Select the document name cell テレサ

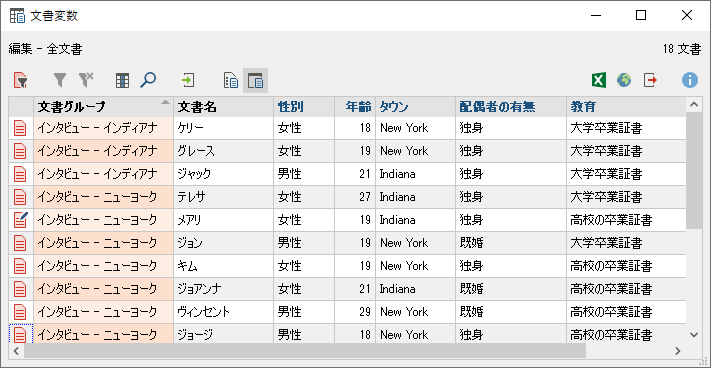coord(224,197)
